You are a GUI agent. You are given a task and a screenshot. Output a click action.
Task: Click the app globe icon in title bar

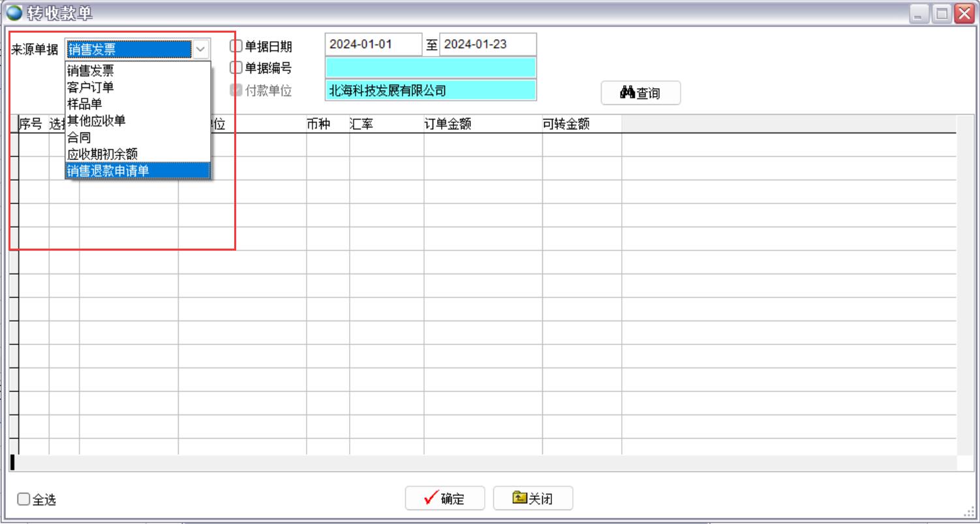point(14,12)
